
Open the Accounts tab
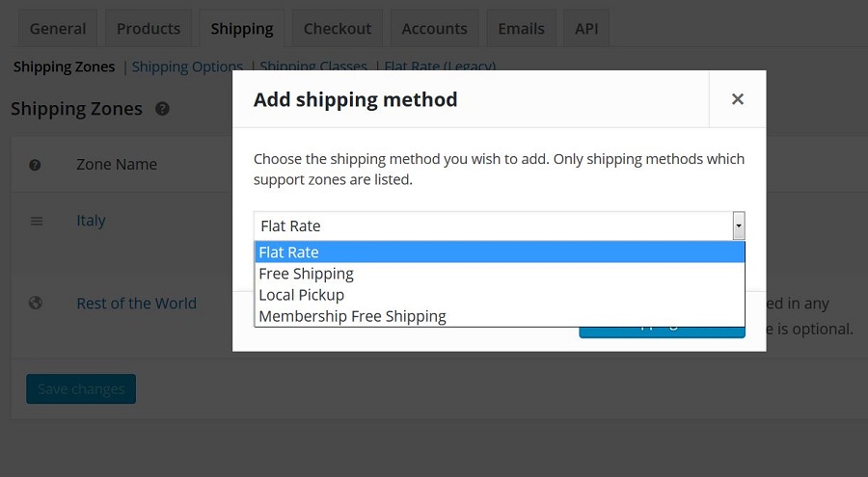435,28
